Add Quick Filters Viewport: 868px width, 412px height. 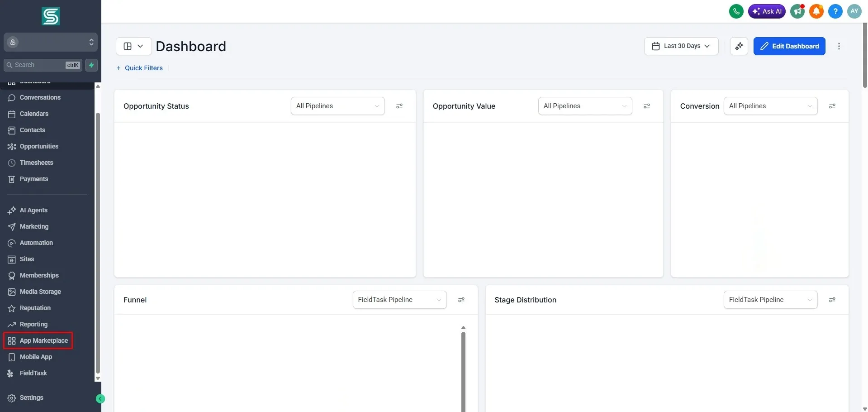pos(139,68)
